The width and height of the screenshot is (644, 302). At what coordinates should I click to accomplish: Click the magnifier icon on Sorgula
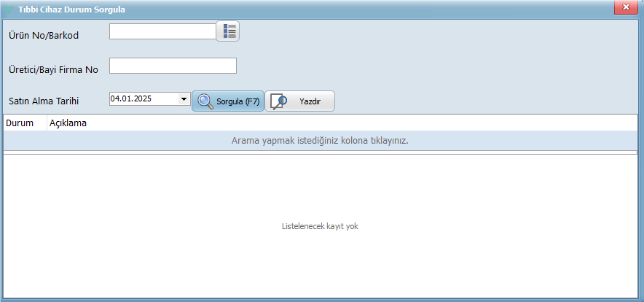click(x=205, y=101)
